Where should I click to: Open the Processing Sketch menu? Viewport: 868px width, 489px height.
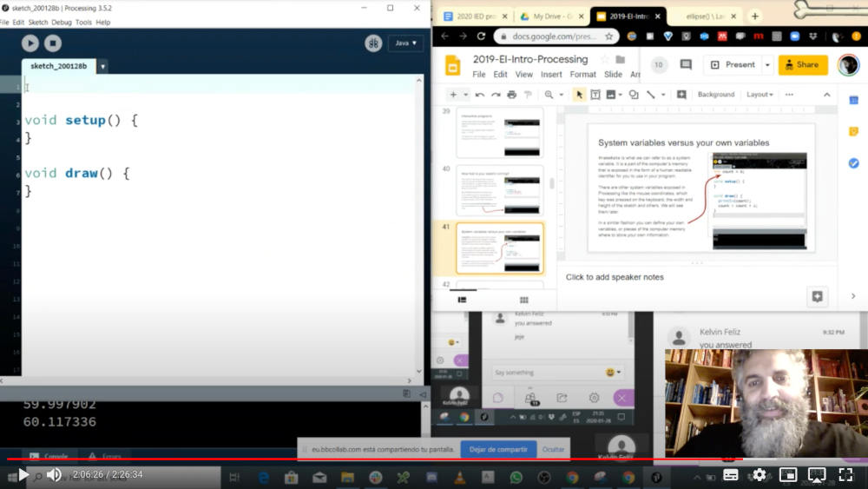[x=38, y=23]
